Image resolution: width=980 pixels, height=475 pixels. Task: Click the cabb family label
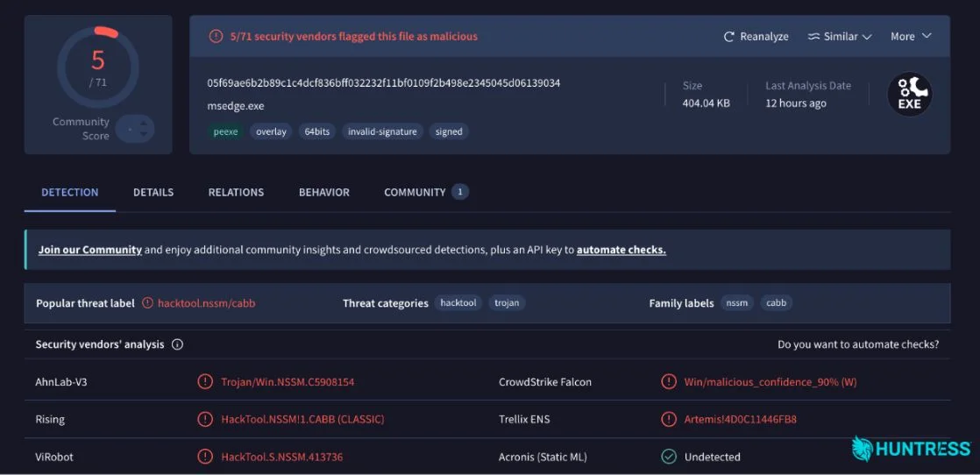(x=777, y=303)
